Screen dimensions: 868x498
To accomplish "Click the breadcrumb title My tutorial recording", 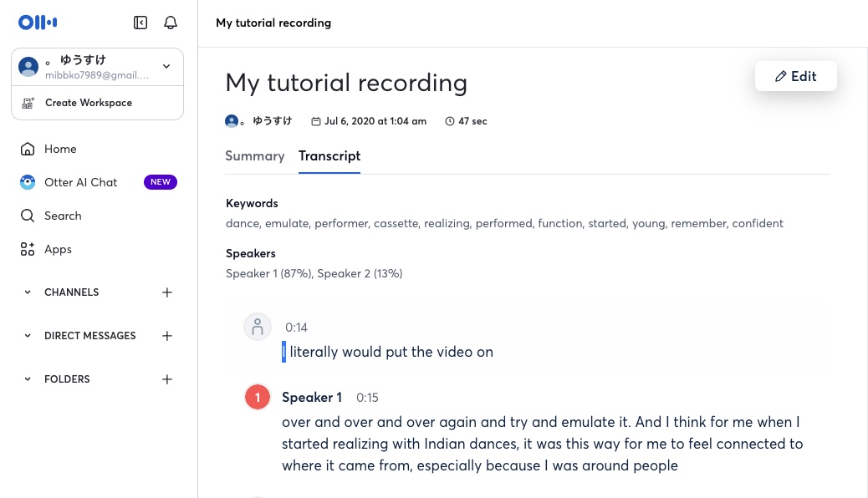I will [x=273, y=23].
